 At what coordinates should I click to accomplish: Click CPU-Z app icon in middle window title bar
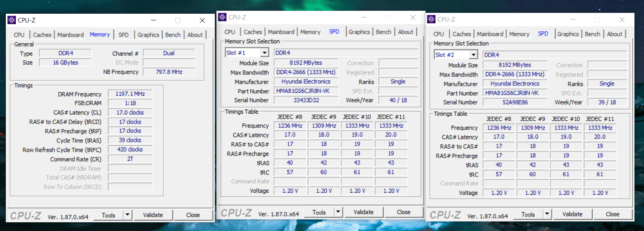[222, 17]
